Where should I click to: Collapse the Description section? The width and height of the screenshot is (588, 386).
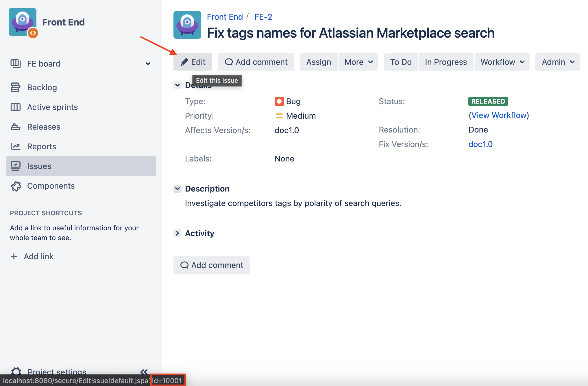[x=177, y=189]
